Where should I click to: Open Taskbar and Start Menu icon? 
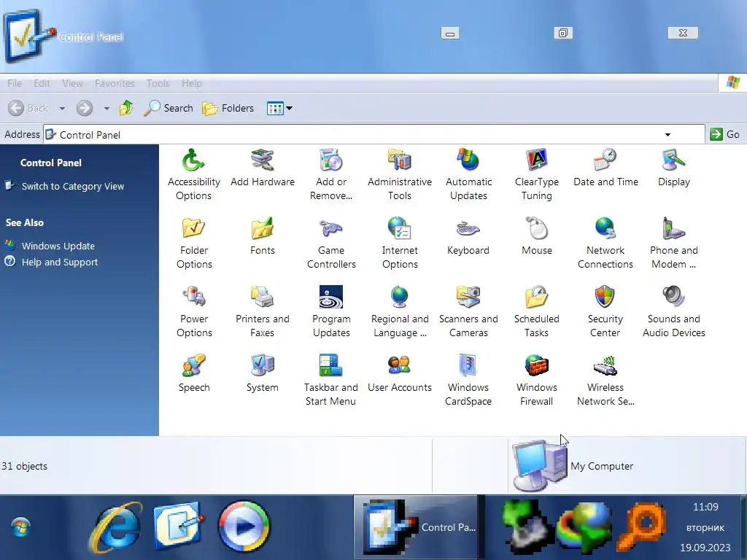331,380
